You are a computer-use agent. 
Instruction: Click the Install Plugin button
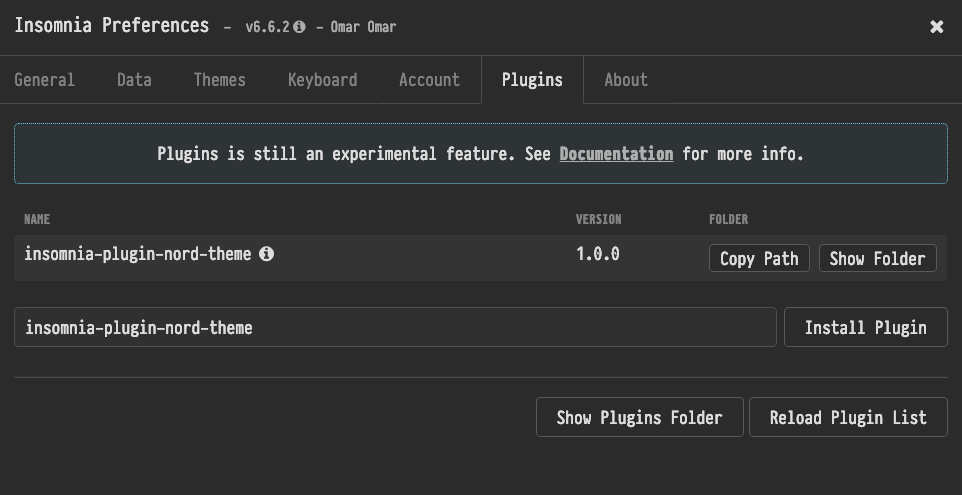(866, 327)
